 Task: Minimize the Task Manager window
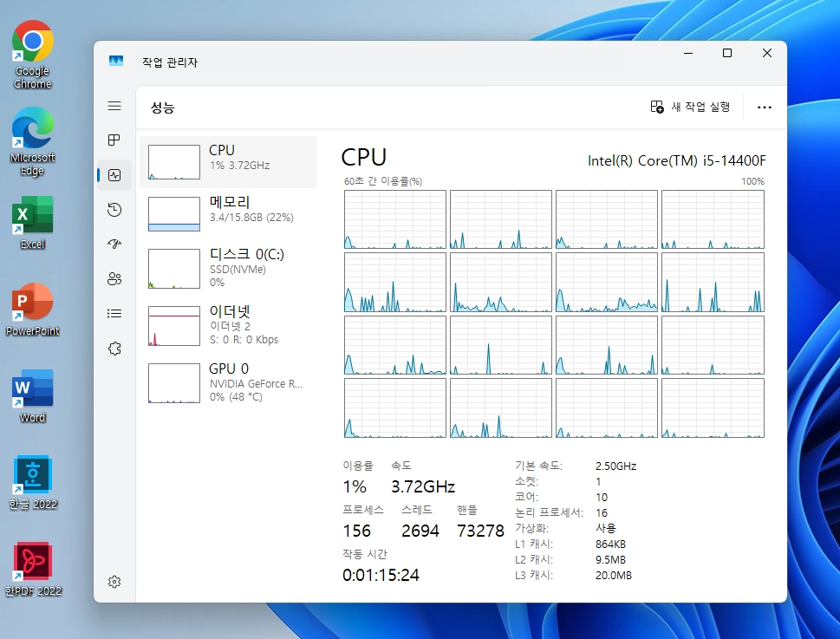click(x=688, y=53)
